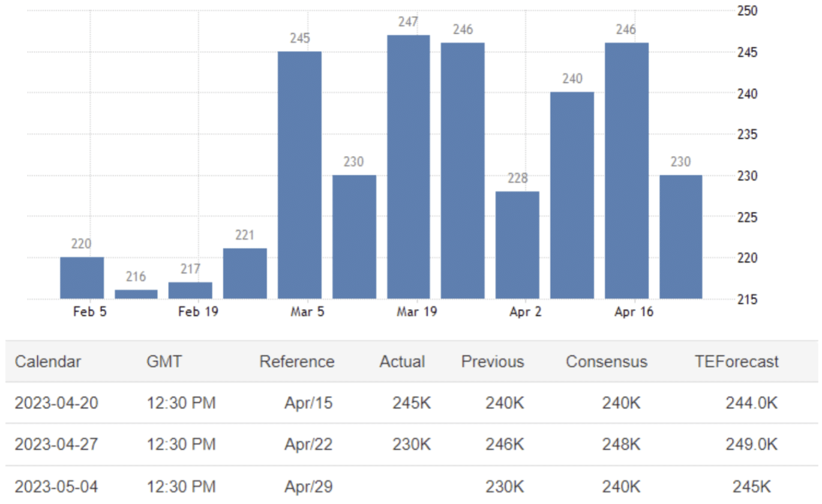
Task: Click the bar with value 240
Action: coord(572,195)
